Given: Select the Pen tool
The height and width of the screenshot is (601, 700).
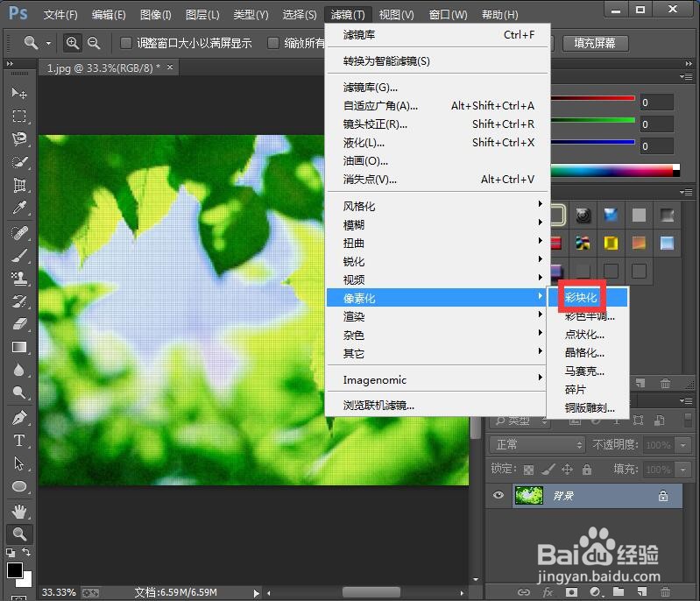Looking at the screenshot, I should (18, 418).
